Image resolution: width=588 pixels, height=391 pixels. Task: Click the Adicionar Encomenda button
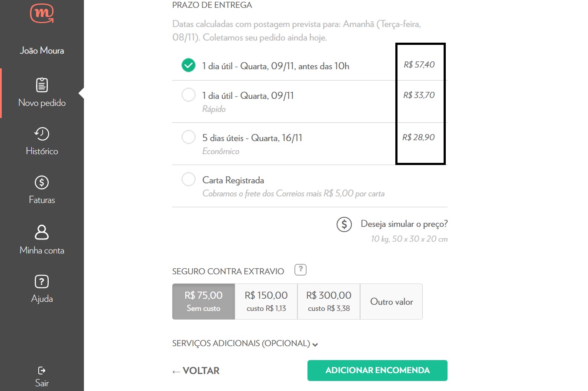pos(377,371)
